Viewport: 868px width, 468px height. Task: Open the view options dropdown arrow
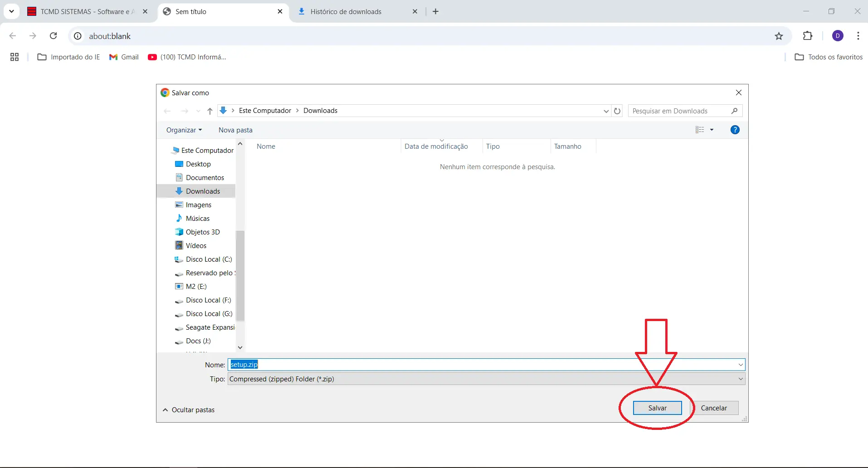712,130
